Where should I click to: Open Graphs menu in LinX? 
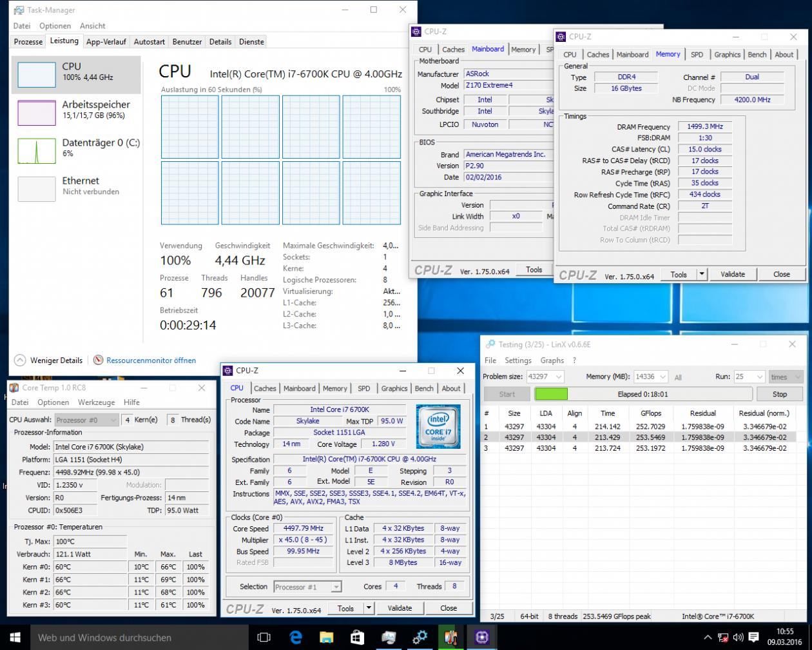click(x=552, y=360)
